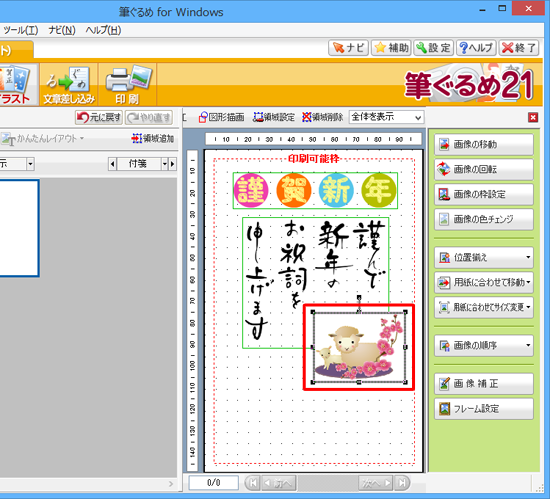Open 画像補正 button
The image size is (550, 499).
[484, 384]
